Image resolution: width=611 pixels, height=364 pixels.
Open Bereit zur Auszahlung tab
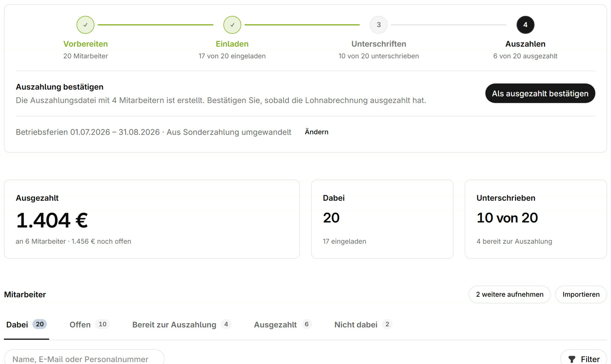point(181,325)
